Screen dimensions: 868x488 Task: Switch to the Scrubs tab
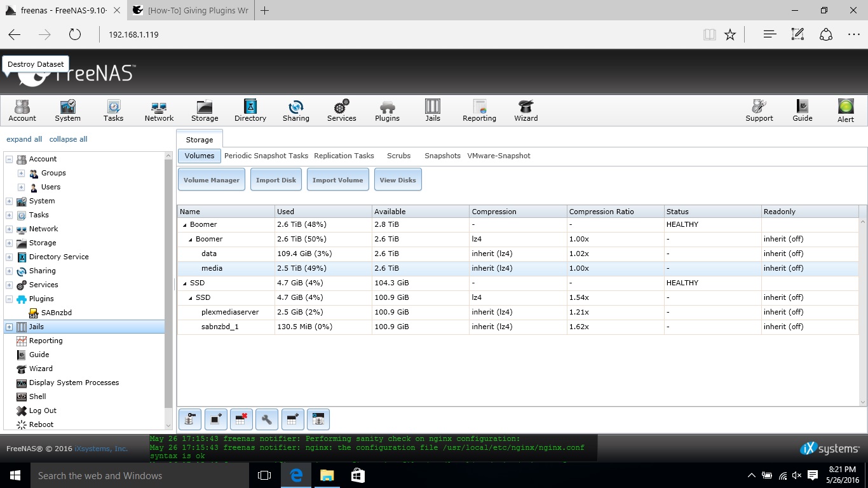(398, 156)
